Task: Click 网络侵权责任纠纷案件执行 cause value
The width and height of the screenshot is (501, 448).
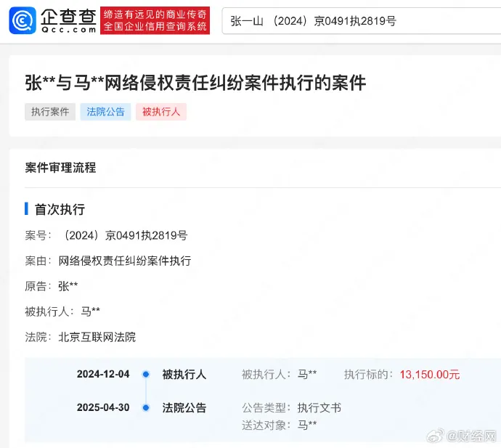Action: point(125,261)
